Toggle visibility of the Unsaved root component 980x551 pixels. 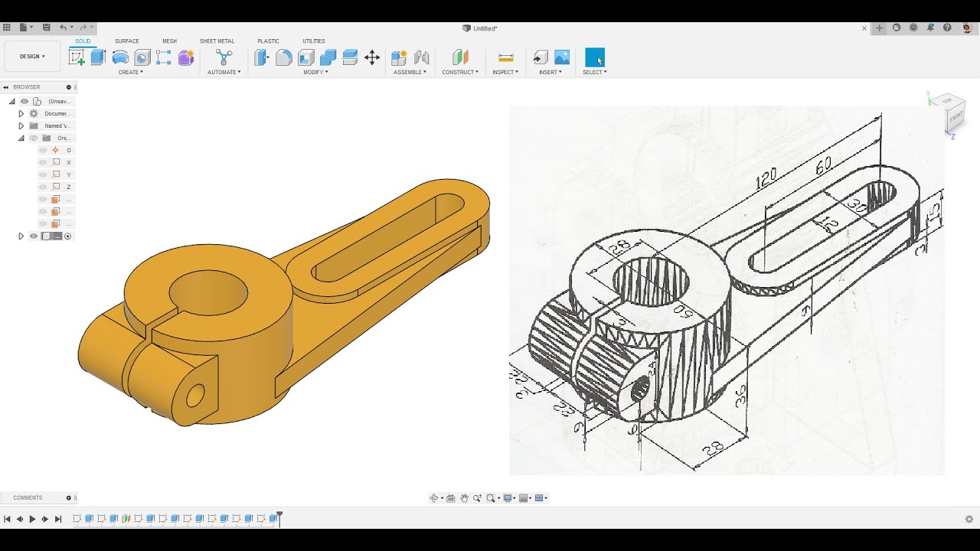(24, 101)
